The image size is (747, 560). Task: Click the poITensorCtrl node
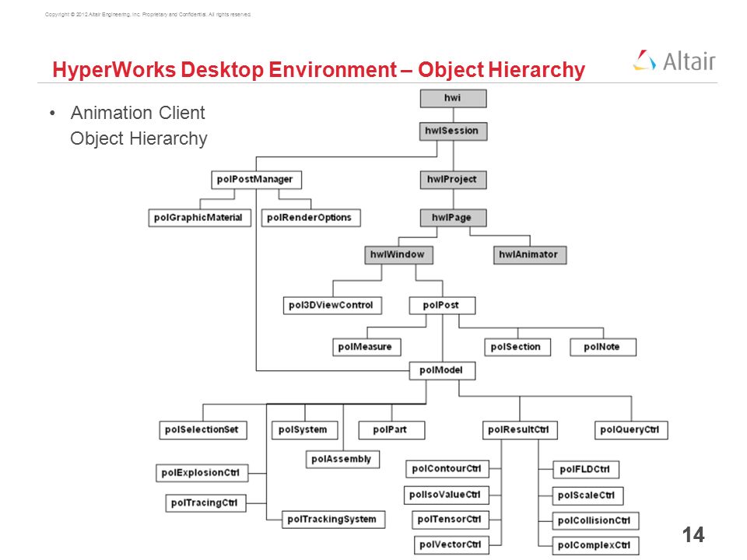click(451, 520)
